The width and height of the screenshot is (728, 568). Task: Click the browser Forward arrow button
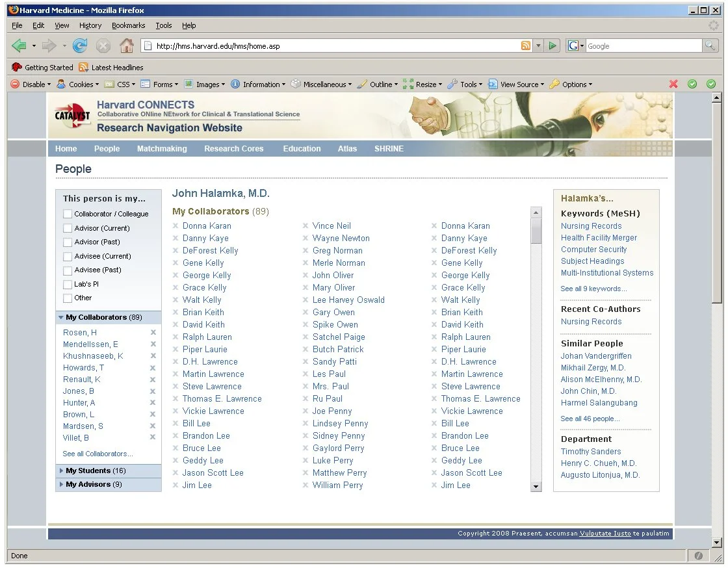click(49, 45)
